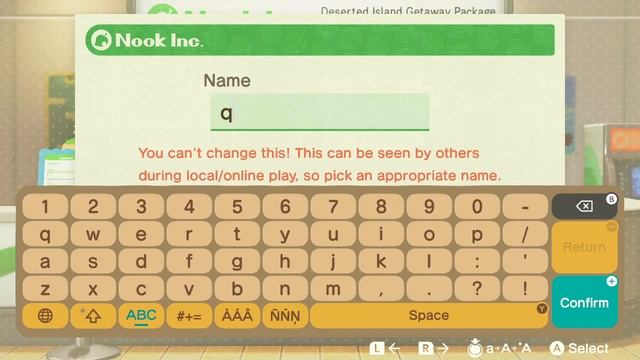This screenshot has width=640, height=360.
Task: Toggle the shift arrow key
Action: 93,316
